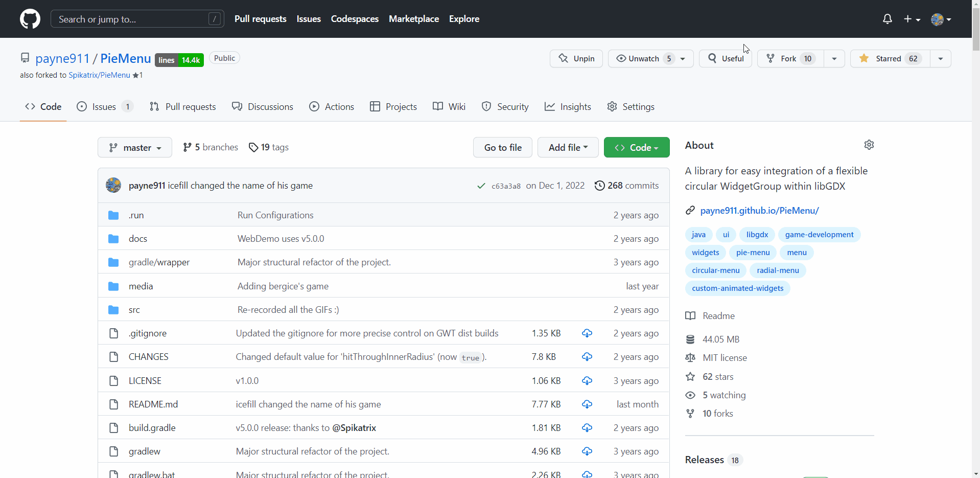Open the Wiki tab
980x478 pixels.
tap(449, 106)
